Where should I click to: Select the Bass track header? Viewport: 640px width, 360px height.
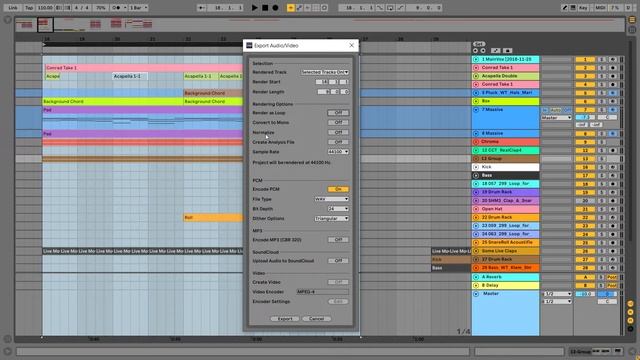pyautogui.click(x=506, y=176)
